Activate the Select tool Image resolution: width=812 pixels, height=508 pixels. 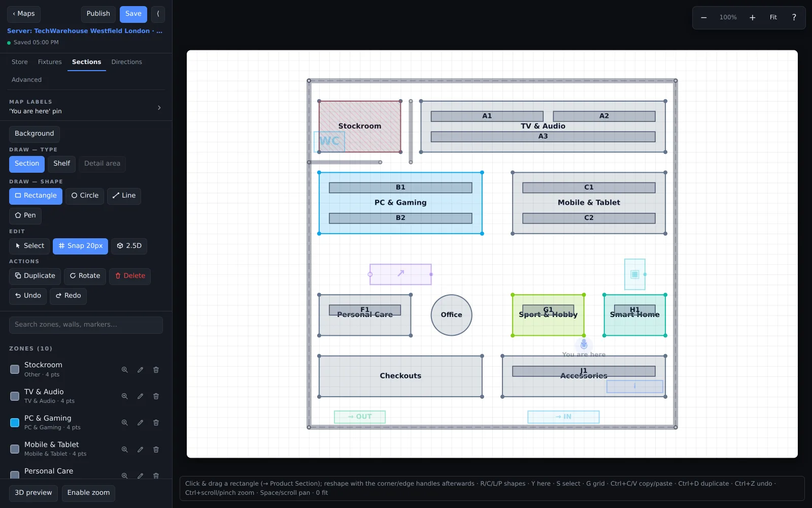point(29,246)
